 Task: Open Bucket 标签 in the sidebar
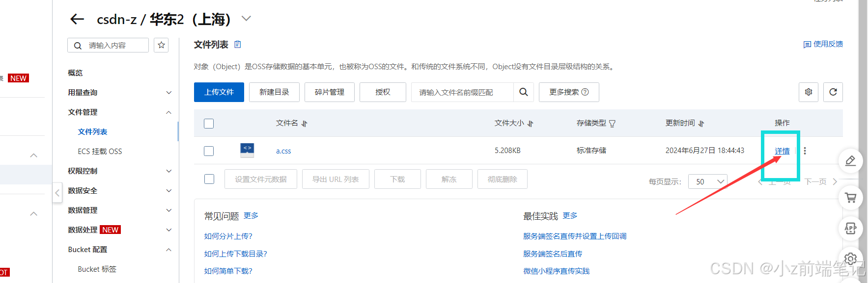point(97,269)
